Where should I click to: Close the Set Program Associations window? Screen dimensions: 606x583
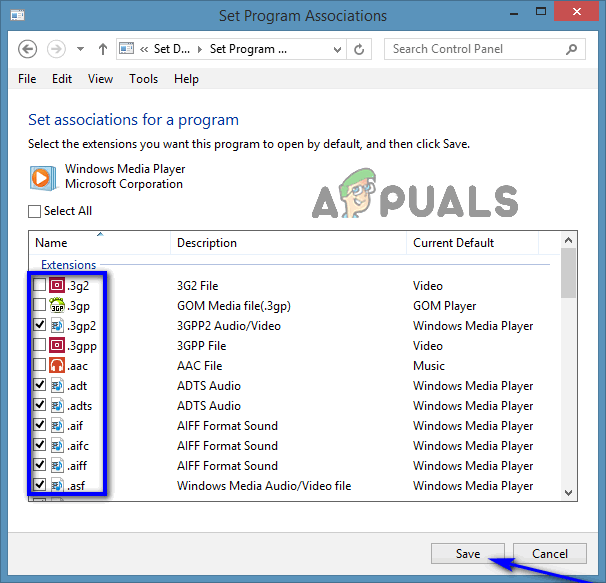(x=577, y=12)
